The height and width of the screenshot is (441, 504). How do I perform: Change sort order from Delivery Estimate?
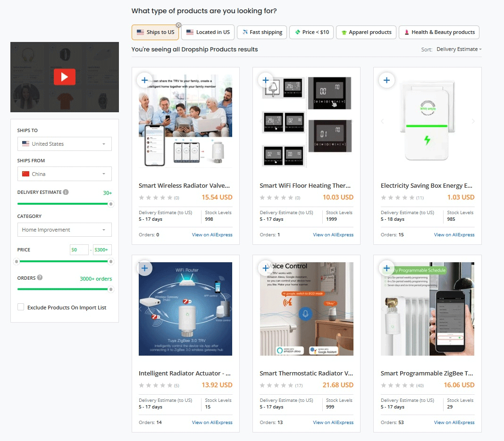point(459,49)
